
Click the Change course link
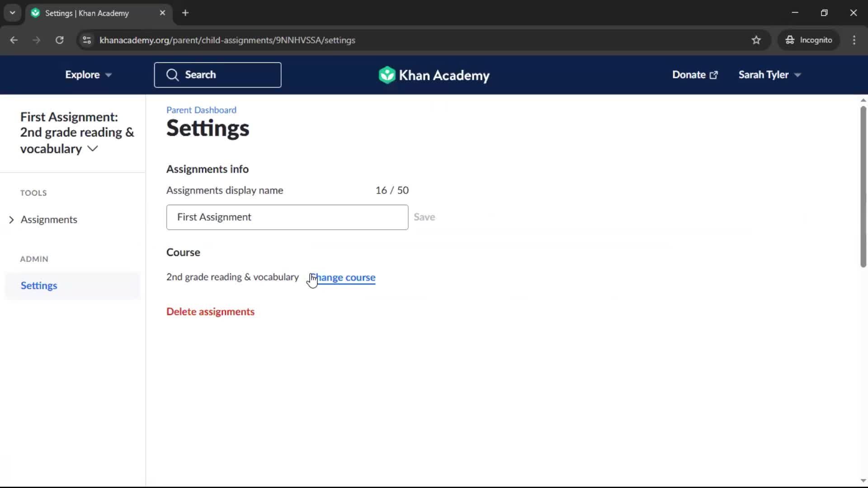click(x=343, y=277)
